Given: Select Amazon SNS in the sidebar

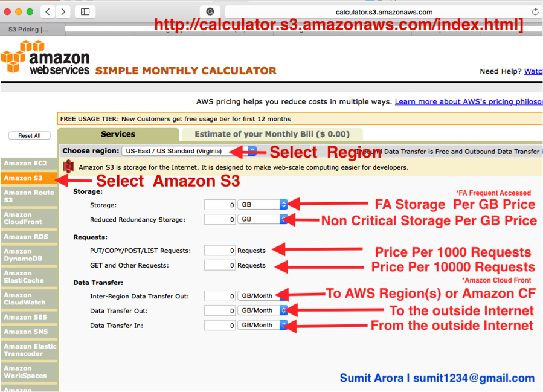Looking at the screenshot, I should tap(30, 332).
